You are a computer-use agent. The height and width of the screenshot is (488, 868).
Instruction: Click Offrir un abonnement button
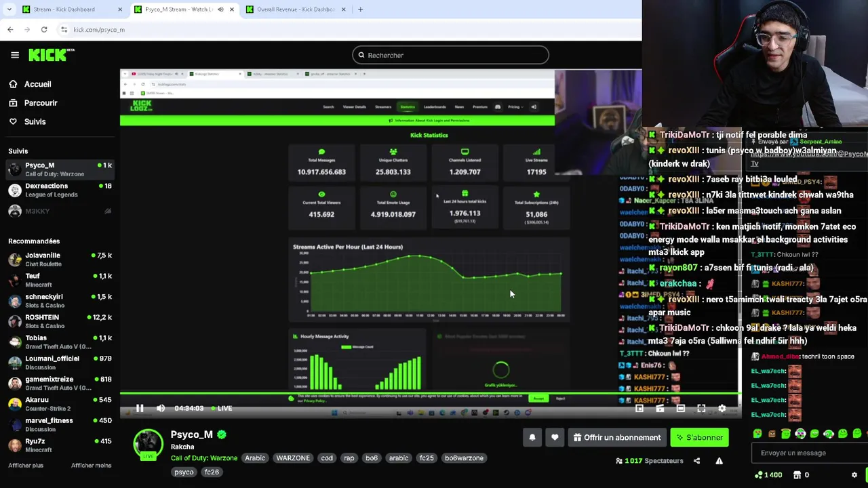coord(617,438)
